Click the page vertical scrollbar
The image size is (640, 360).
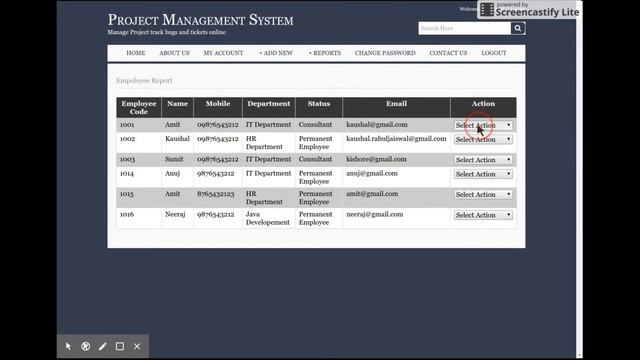click(579, 180)
